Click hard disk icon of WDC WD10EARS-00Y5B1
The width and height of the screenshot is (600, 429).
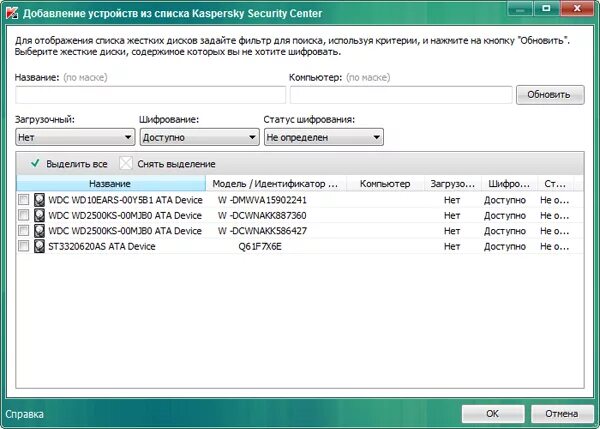coord(39,200)
